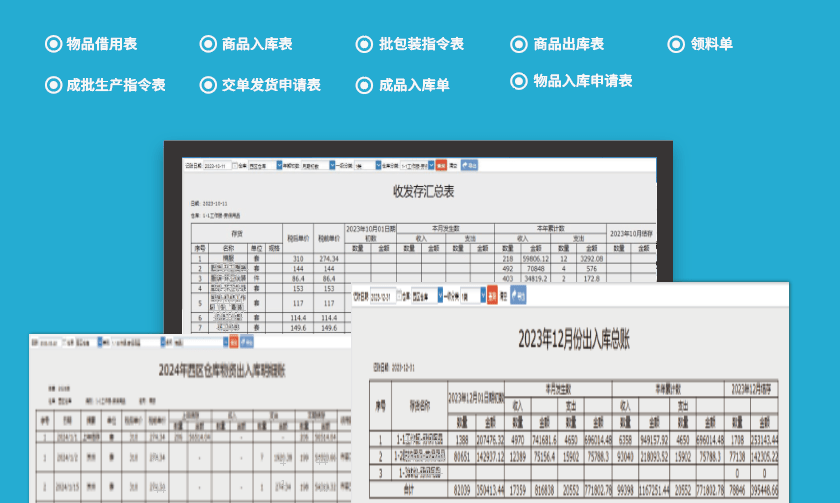
Task: Open the 2024年西区仓库物资出入库明细账 report thumbnail
Action: [188, 420]
